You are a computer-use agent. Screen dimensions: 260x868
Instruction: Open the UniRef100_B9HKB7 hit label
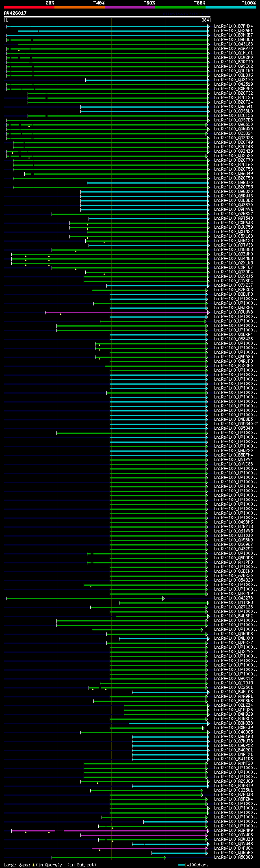(x=233, y=35)
